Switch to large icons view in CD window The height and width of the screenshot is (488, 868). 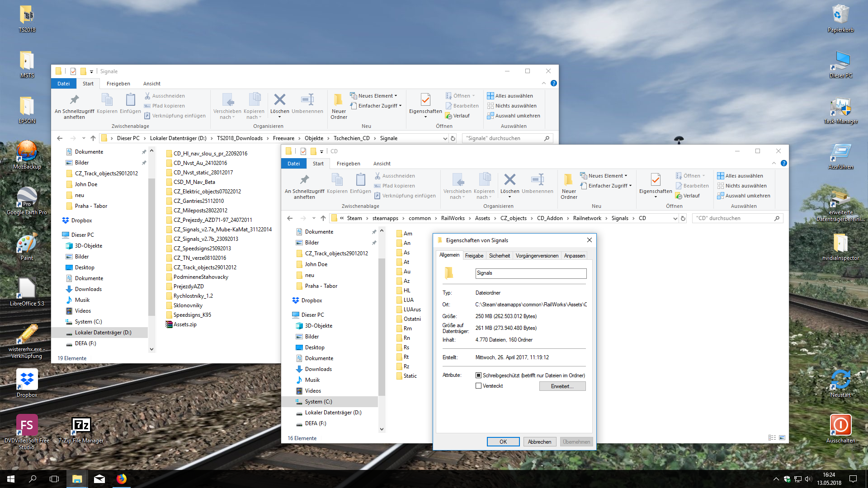click(x=782, y=438)
